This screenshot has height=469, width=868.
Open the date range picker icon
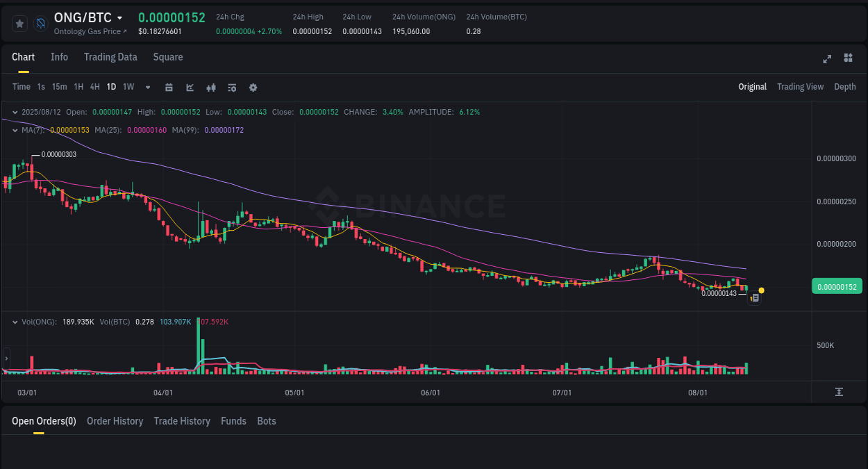pyautogui.click(x=169, y=87)
